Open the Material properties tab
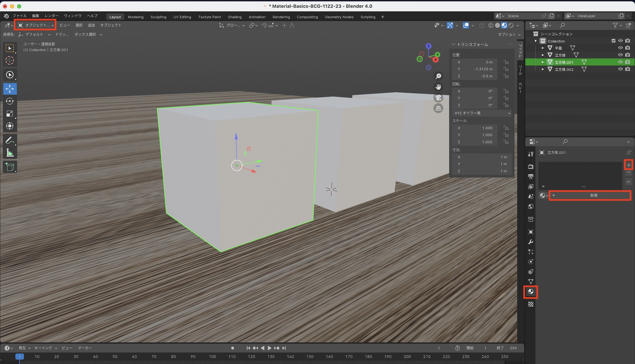 pos(531,292)
